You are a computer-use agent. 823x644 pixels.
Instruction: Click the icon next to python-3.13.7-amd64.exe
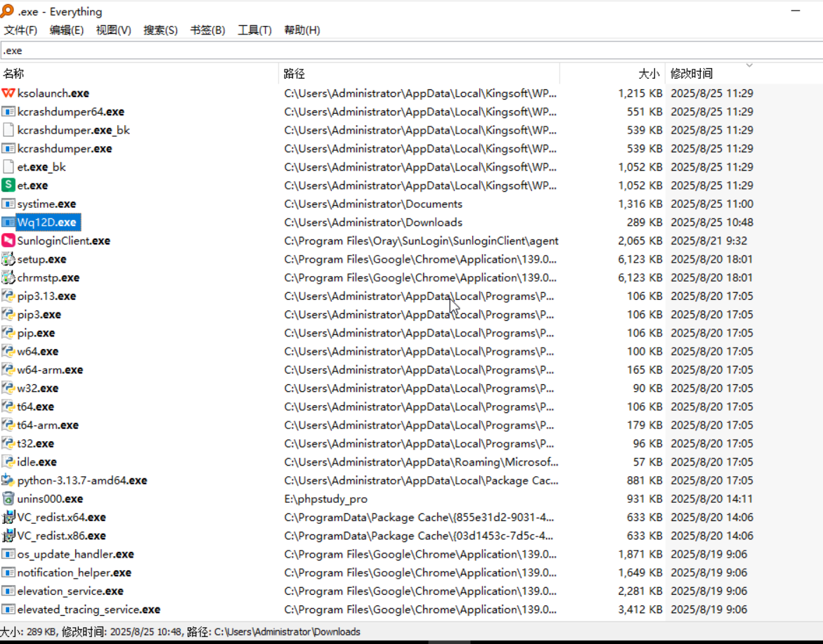click(x=8, y=480)
